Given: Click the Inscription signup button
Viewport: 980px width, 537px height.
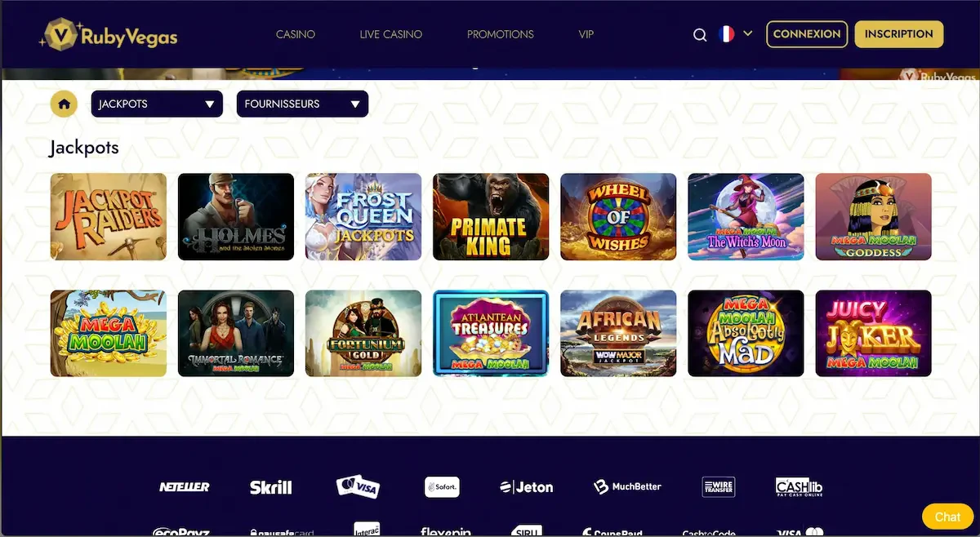Looking at the screenshot, I should 898,34.
